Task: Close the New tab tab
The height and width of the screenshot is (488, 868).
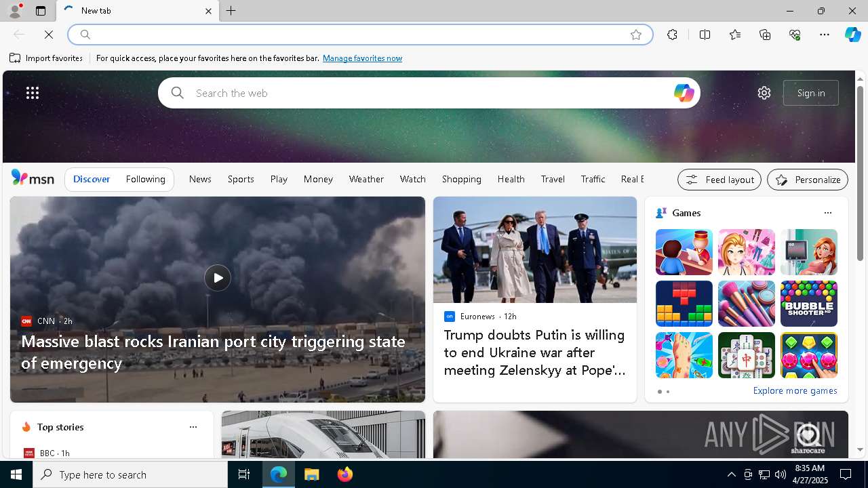Action: click(x=208, y=11)
